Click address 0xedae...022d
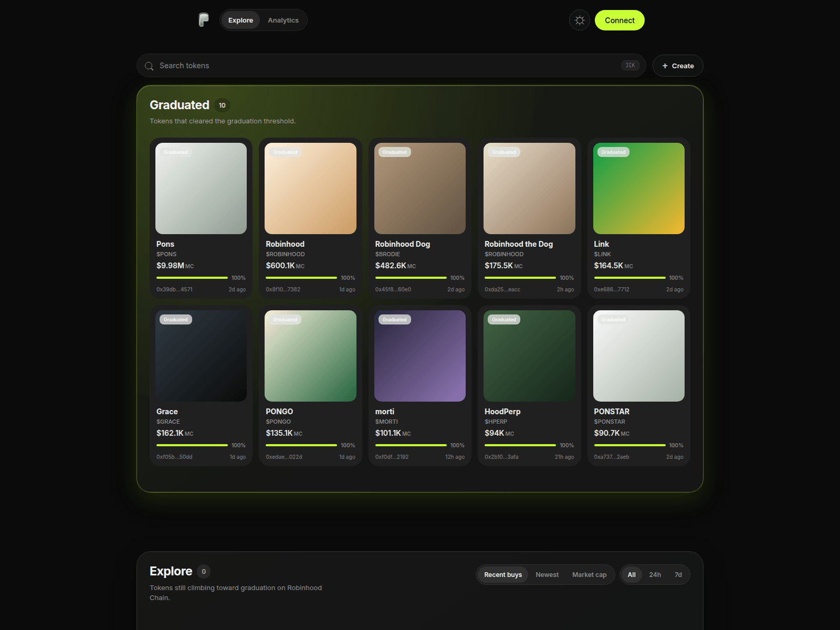The image size is (840, 630). click(284, 457)
